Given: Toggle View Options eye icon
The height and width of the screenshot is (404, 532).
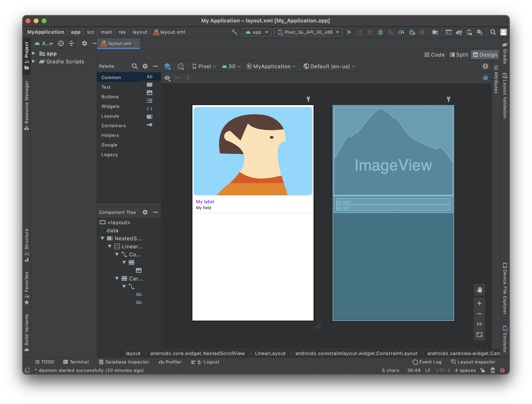Looking at the screenshot, I should (x=167, y=78).
